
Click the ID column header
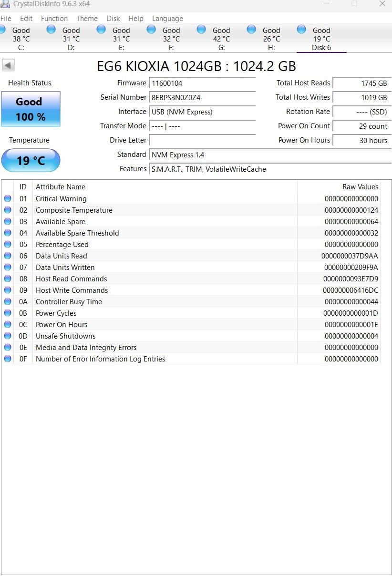pyautogui.click(x=23, y=187)
